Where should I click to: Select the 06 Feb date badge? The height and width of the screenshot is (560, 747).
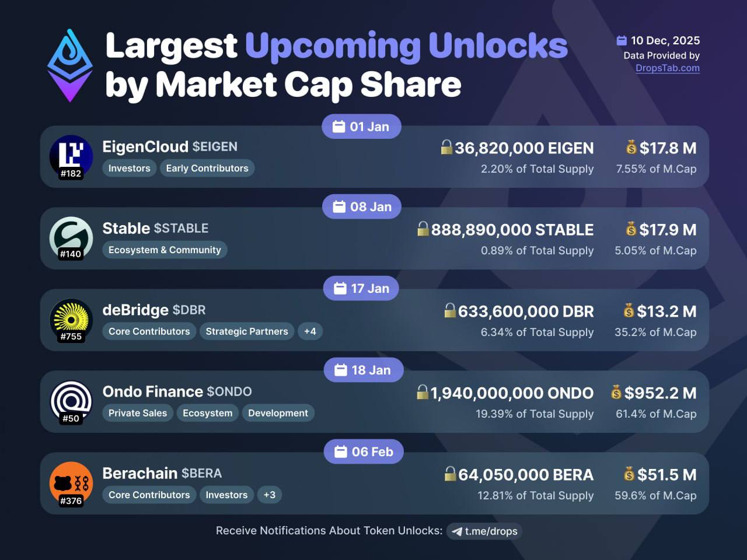(364, 452)
